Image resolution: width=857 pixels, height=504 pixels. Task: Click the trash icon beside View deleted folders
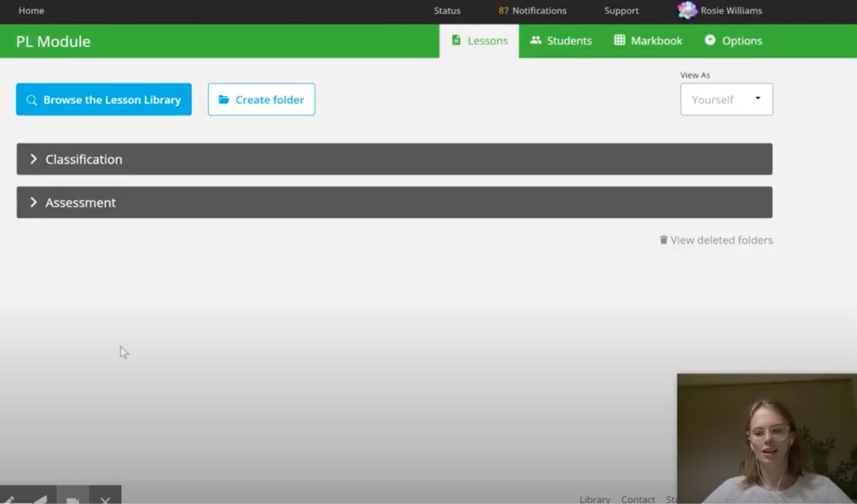(x=663, y=240)
